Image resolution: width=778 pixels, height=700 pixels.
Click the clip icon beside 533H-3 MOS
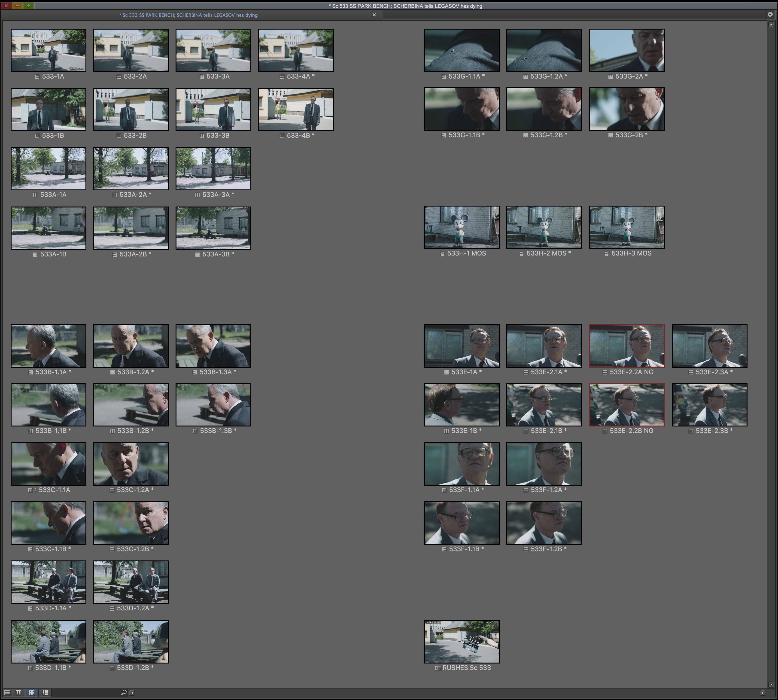[607, 253]
